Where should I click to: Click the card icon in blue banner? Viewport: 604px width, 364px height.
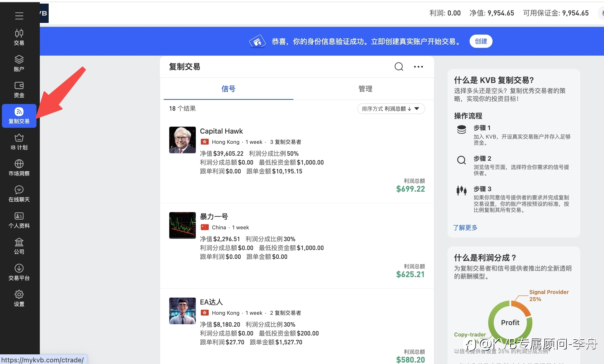(257, 41)
